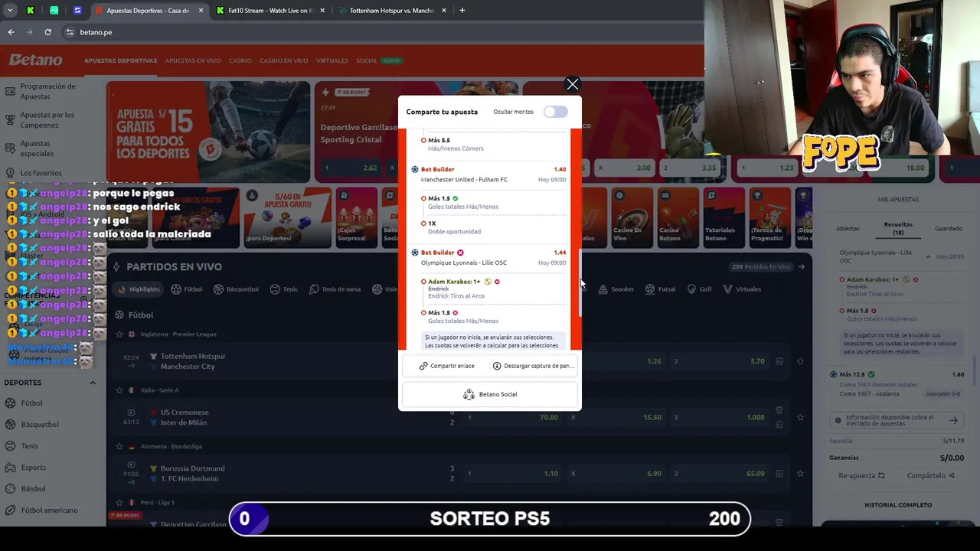Switch to Fat10 Stream browser tab
The image size is (980, 551).
268,11
